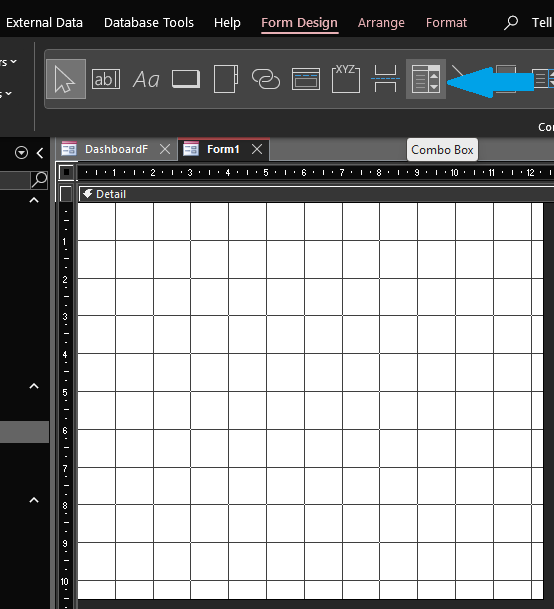Select the Combo Box control
This screenshot has width=554, height=609.
426,79
